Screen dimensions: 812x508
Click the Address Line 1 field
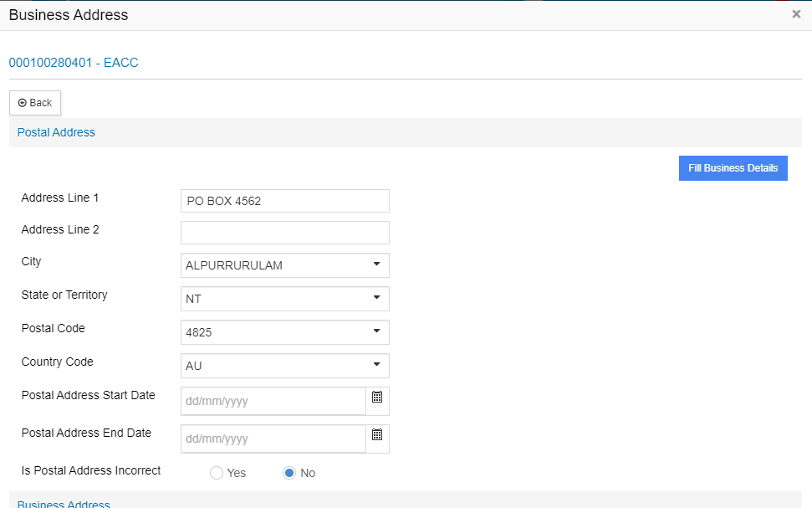click(x=284, y=201)
